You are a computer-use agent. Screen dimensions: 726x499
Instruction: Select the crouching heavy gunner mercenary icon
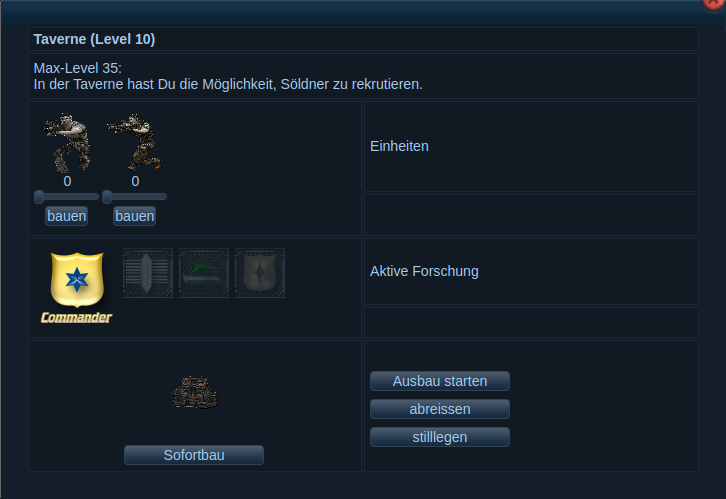click(67, 142)
